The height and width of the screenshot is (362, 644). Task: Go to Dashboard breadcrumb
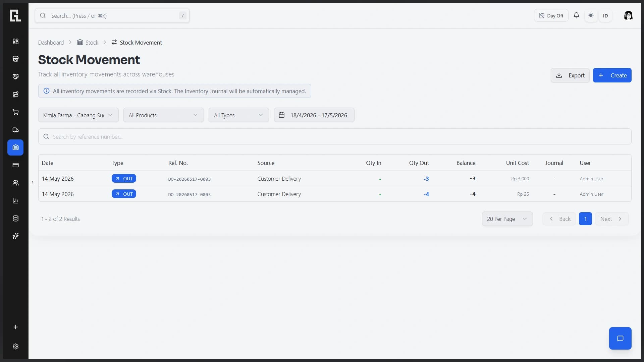(x=51, y=43)
